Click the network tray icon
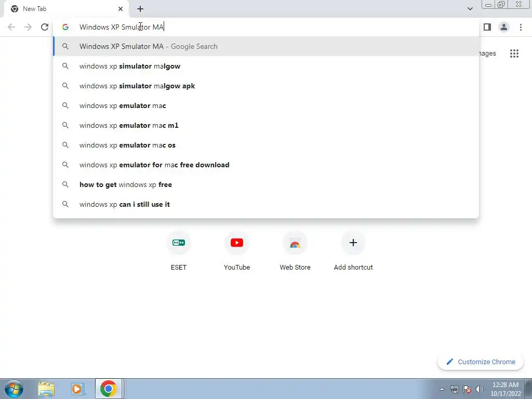This screenshot has width=532, height=399. click(454, 389)
